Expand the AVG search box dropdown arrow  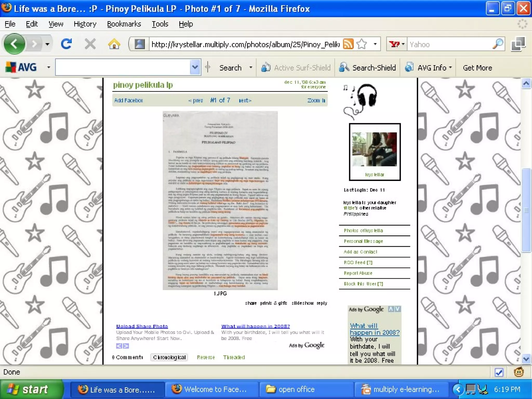195,67
